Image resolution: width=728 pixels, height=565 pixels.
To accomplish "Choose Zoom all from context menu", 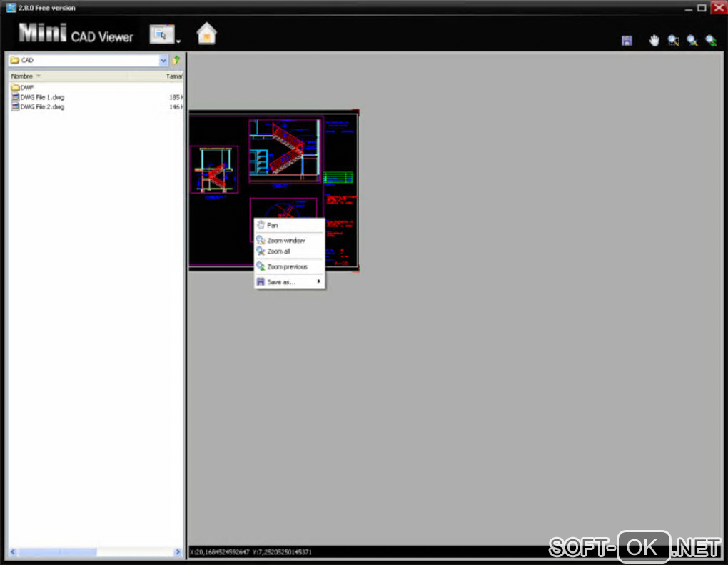I will (x=289, y=251).
